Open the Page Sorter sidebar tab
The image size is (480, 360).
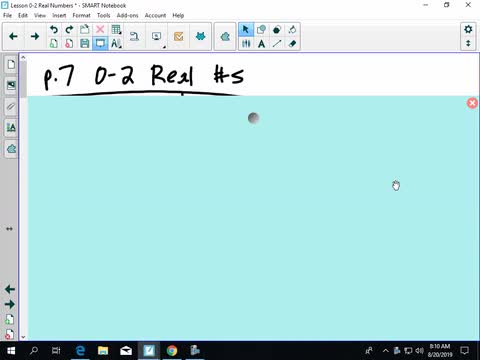[x=11, y=64]
